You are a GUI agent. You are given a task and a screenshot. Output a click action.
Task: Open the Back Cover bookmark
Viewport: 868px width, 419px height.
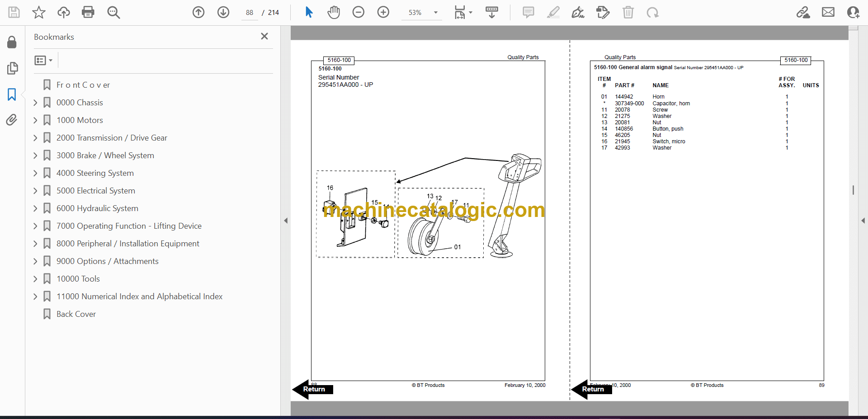click(x=76, y=314)
